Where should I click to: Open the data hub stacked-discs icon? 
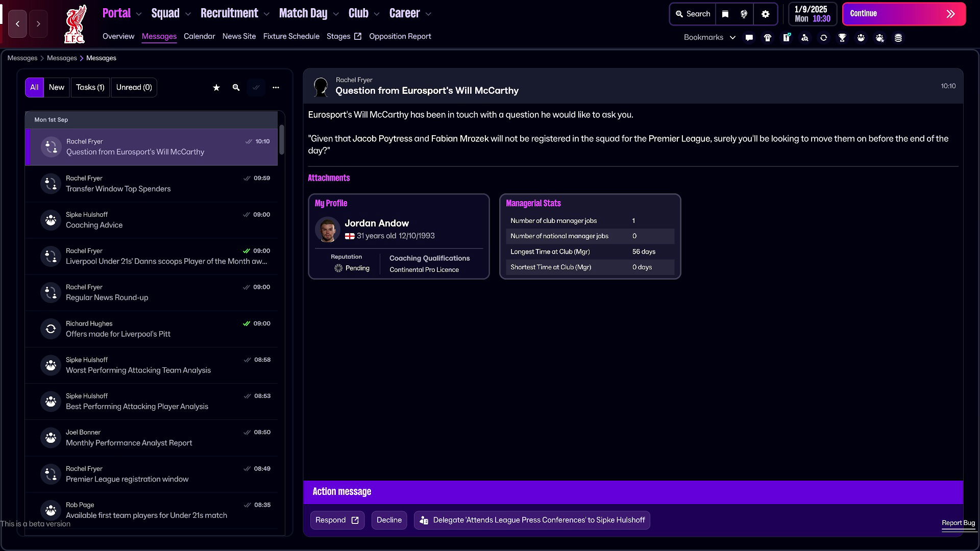(898, 37)
